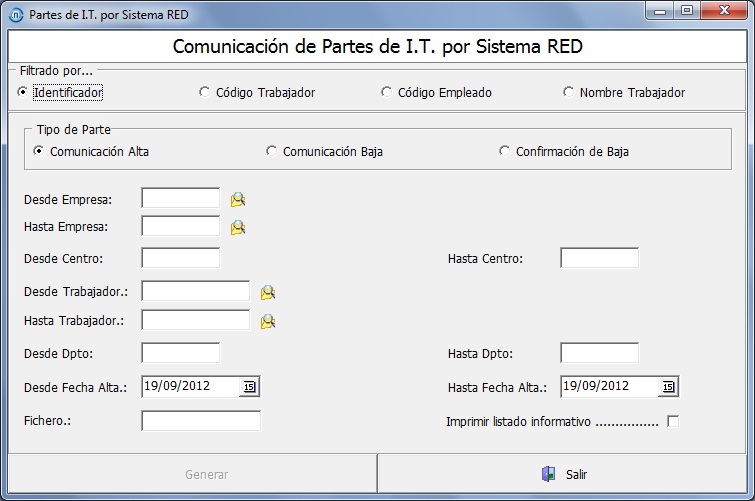Click the Generar button

[x=193, y=474]
